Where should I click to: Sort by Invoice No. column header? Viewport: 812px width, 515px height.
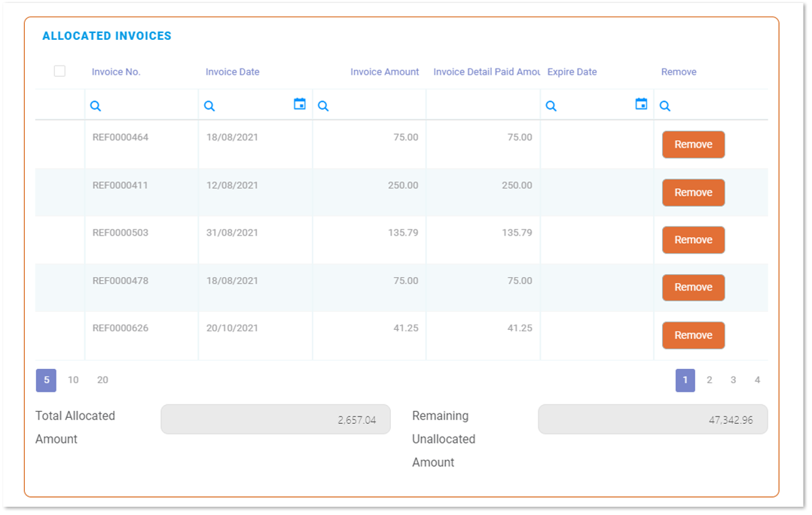pos(116,72)
